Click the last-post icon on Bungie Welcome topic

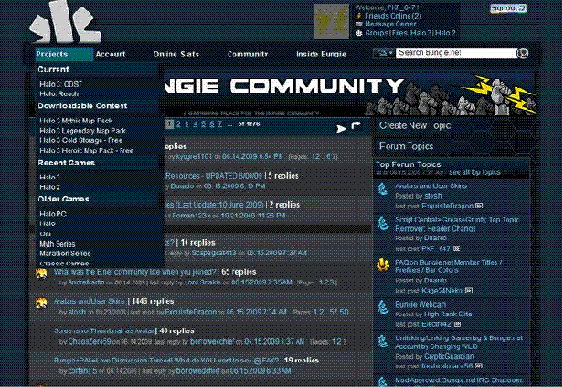tap(457, 324)
